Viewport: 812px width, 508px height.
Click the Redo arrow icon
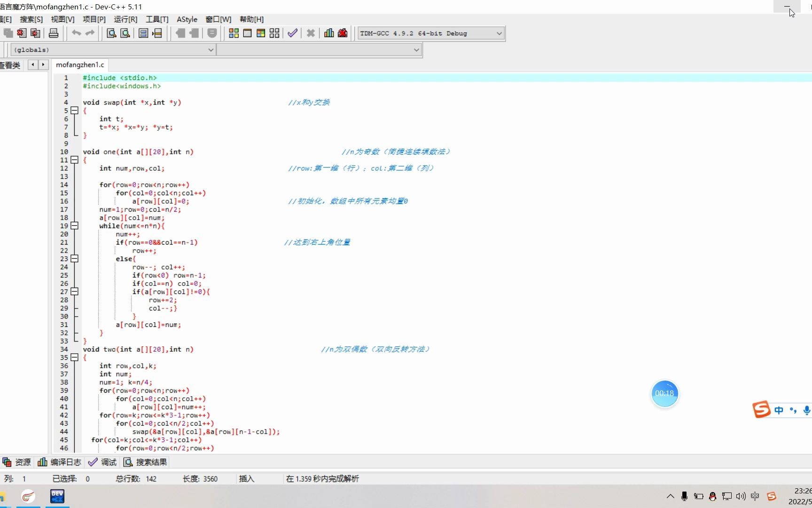(90, 33)
